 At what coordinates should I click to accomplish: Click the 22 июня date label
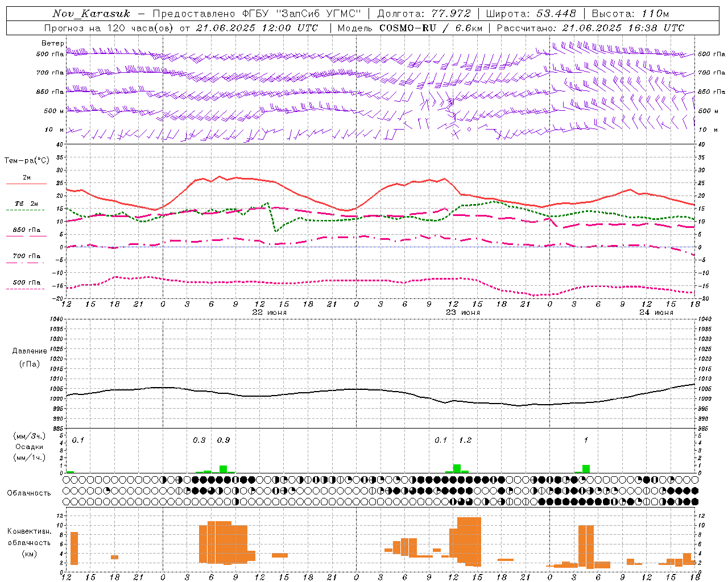click(270, 313)
